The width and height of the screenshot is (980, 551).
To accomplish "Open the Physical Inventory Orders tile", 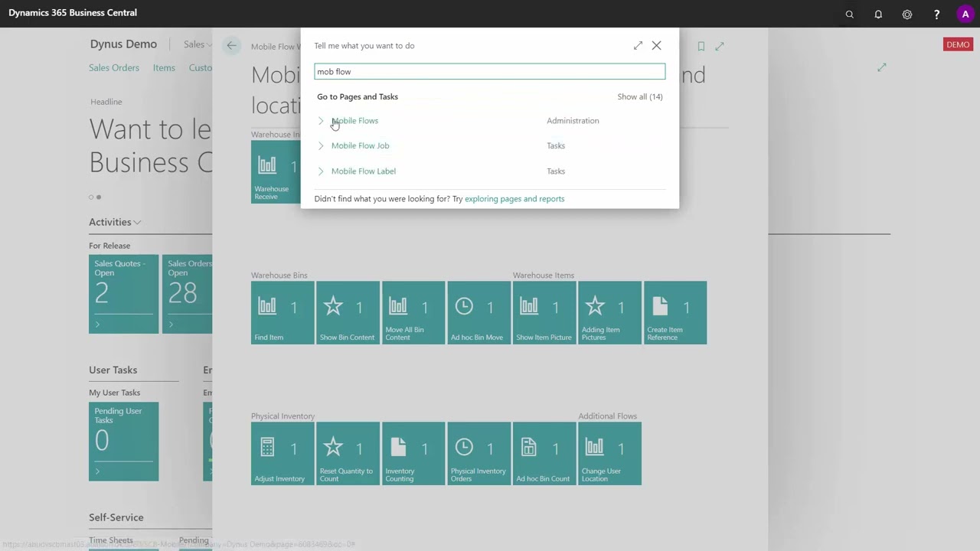I will tap(479, 453).
